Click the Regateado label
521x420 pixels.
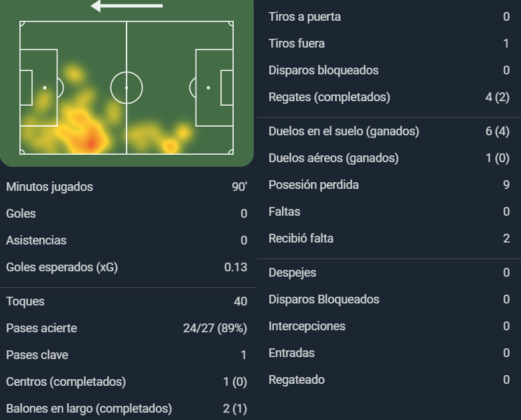(x=297, y=380)
